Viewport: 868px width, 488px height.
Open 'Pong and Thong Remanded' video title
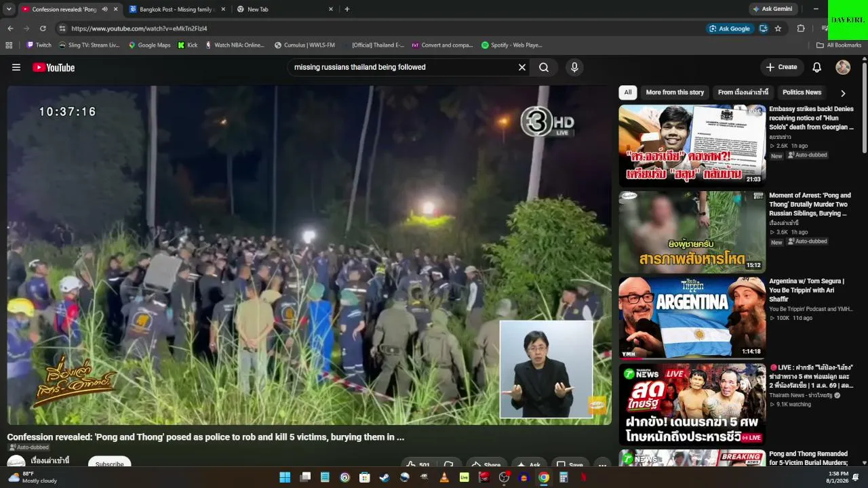coord(808,458)
